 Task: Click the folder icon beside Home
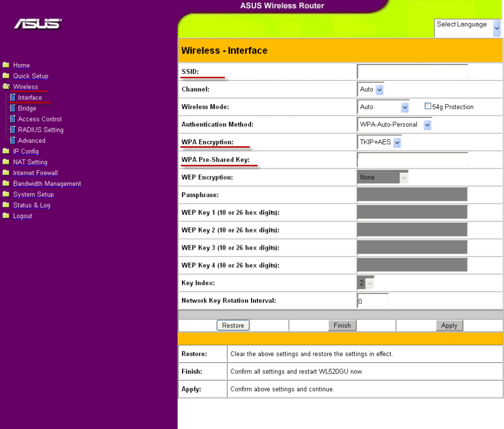coord(6,65)
